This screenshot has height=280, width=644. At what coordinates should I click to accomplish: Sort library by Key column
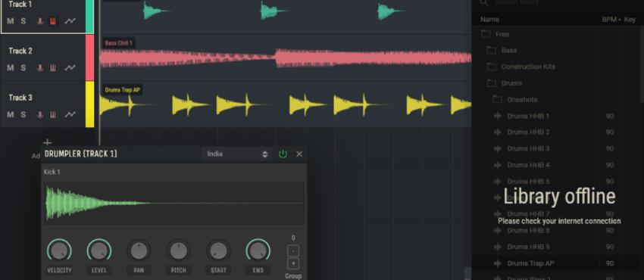click(630, 19)
